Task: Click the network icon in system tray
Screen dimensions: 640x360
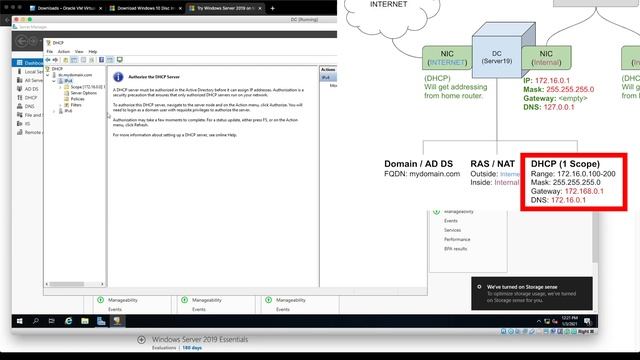Action: click(547, 322)
